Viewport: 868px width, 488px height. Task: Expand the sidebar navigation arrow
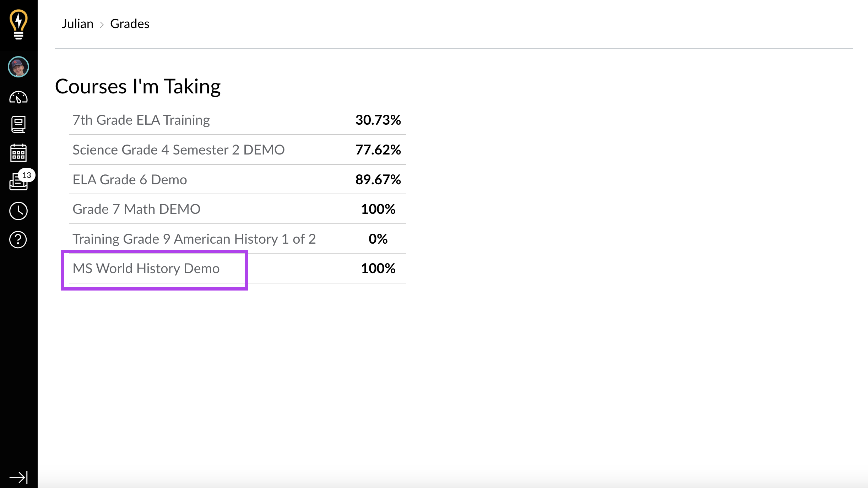click(18, 477)
